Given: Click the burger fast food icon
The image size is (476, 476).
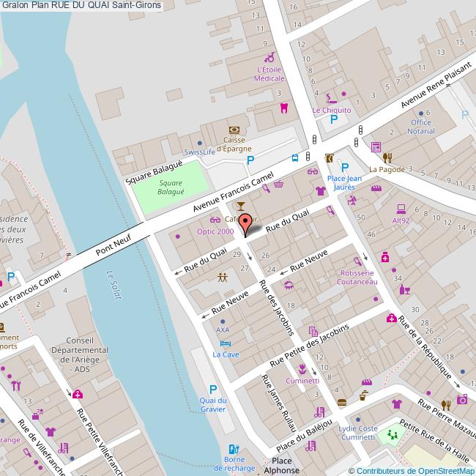Looking at the screenshot, I should click(x=341, y=402).
